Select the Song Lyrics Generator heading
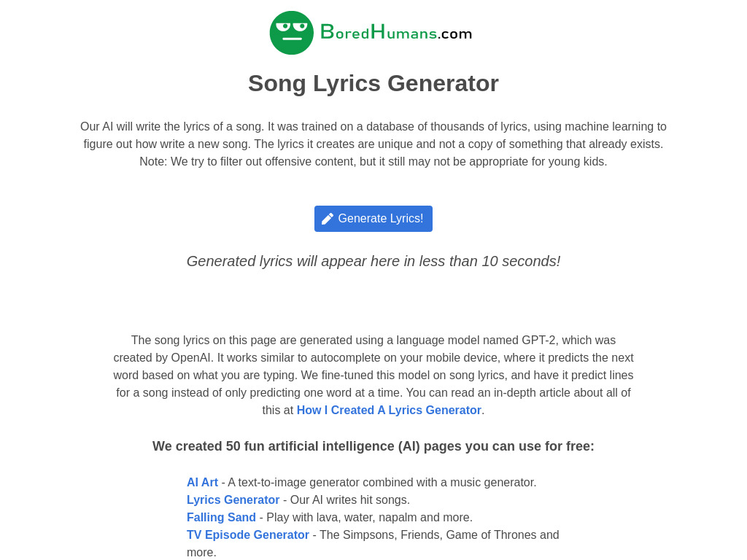Screen dimensions: 747x560 373,83
